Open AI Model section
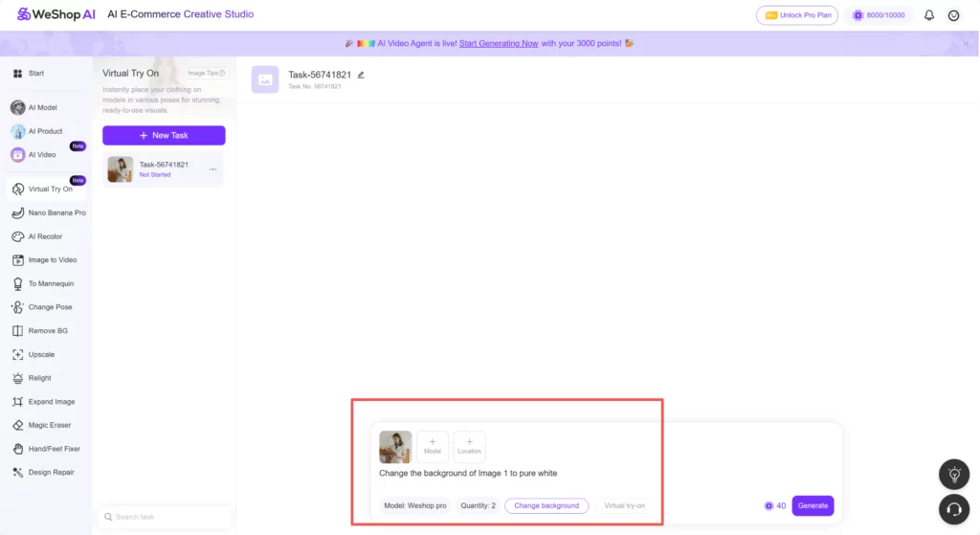 pyautogui.click(x=34, y=107)
